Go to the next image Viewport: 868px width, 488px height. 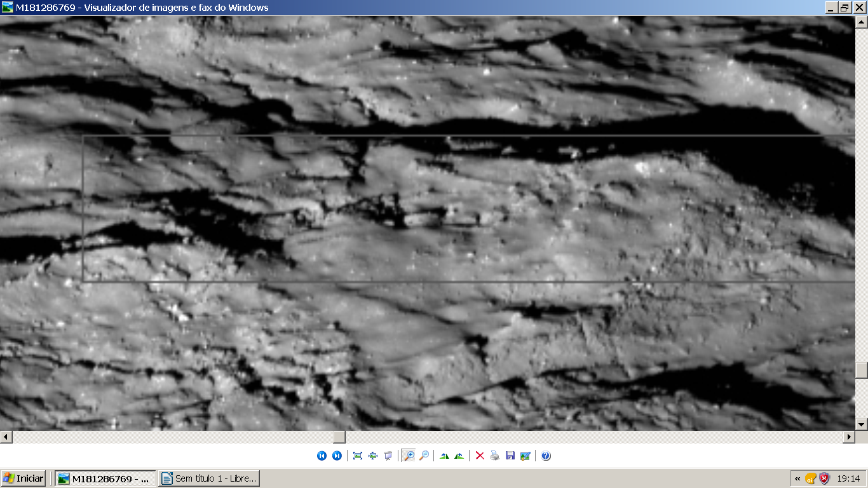pyautogui.click(x=337, y=456)
